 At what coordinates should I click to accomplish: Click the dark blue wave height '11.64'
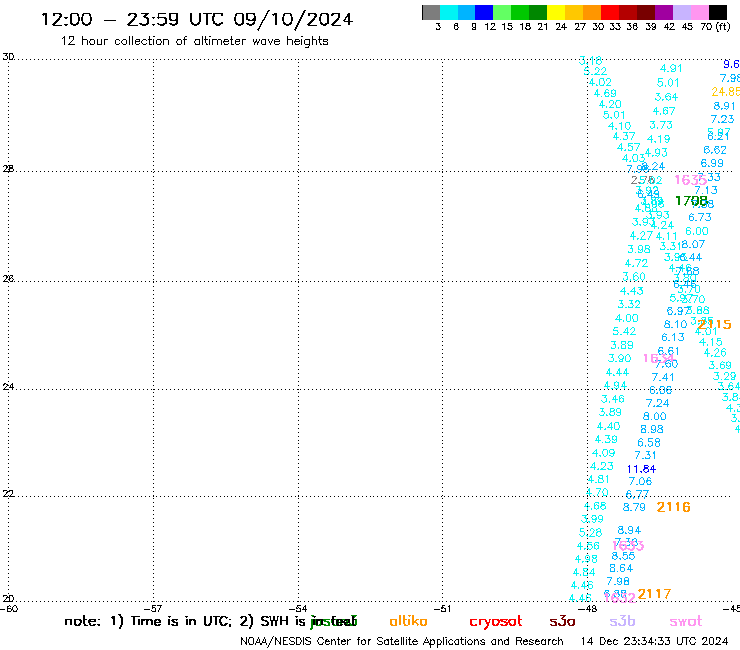pos(641,469)
